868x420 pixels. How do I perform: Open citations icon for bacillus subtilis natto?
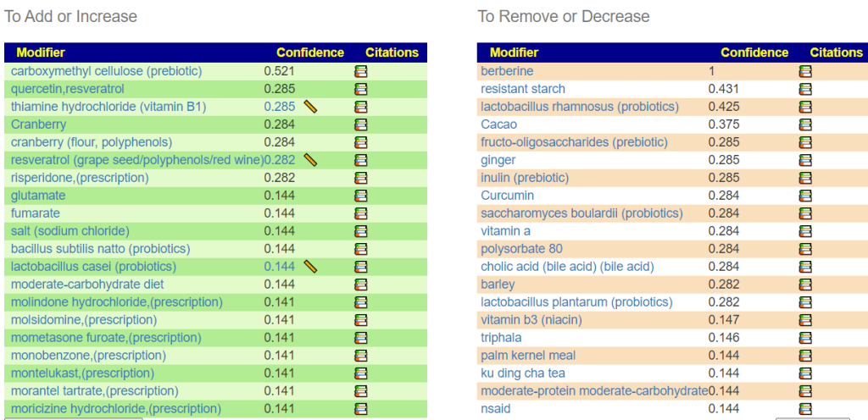coord(361,249)
